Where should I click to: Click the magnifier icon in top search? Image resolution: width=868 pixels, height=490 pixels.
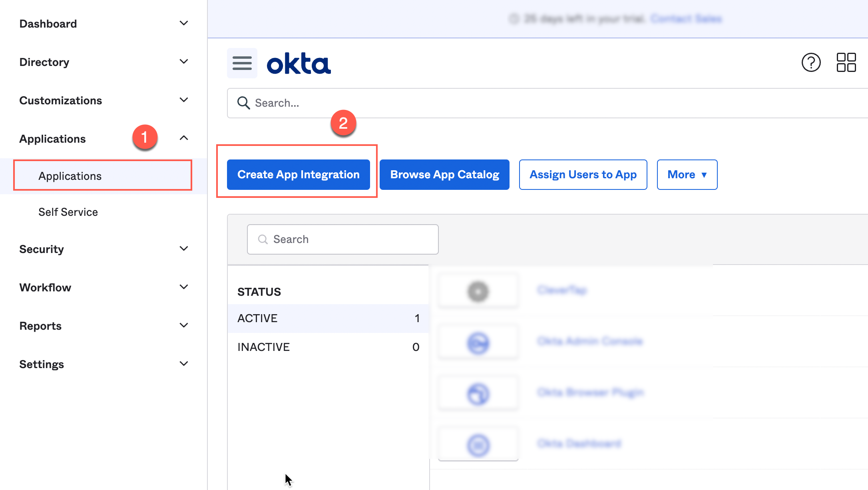coord(243,103)
